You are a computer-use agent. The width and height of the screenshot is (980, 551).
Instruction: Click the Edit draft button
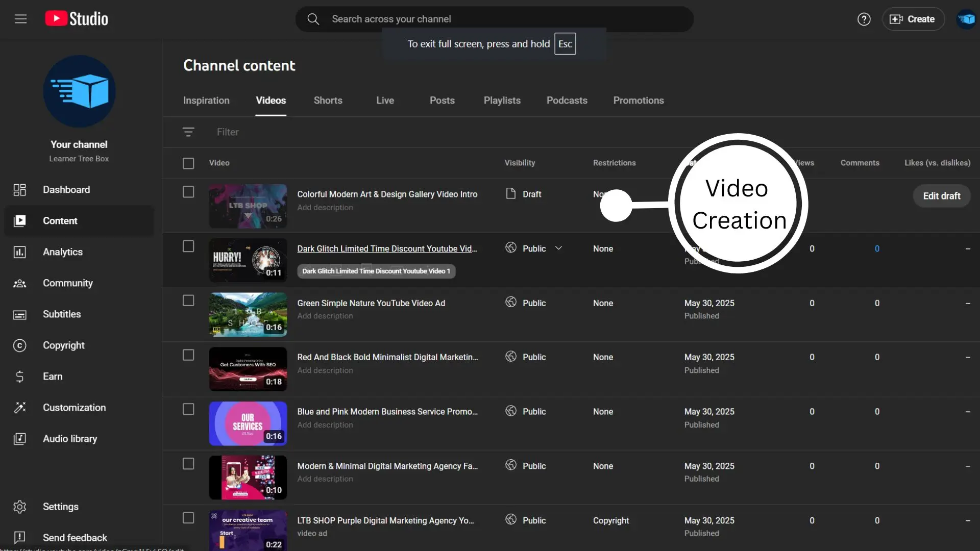coord(941,196)
